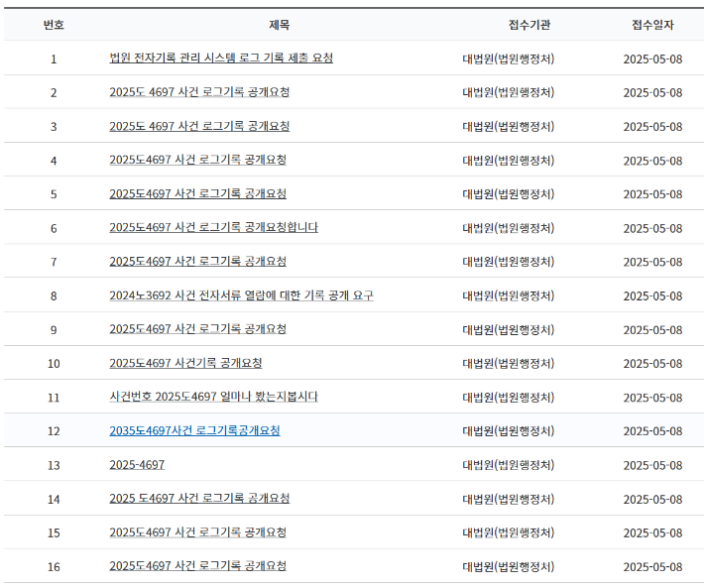Open '사건번호 2025도4697 얼마나 봤는지봅시다' link

pyautogui.click(x=213, y=397)
